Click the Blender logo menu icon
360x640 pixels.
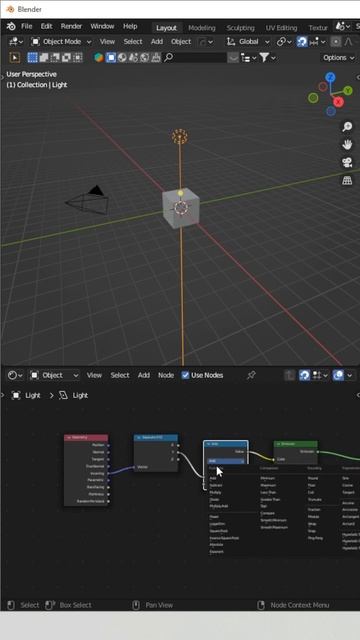click(11, 27)
